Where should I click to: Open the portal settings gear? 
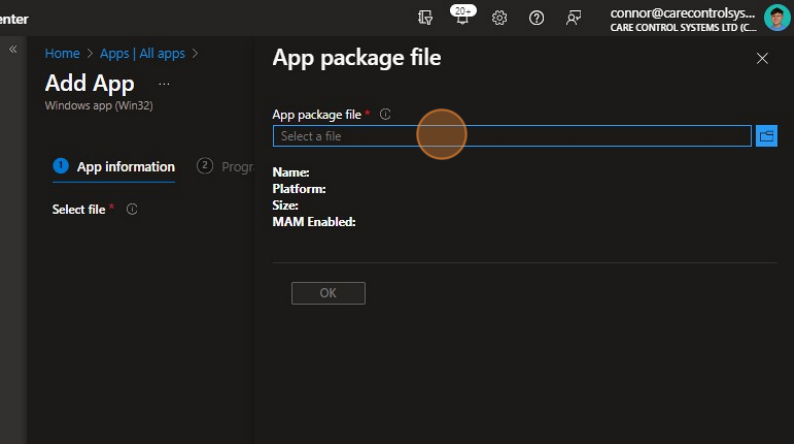pyautogui.click(x=500, y=18)
